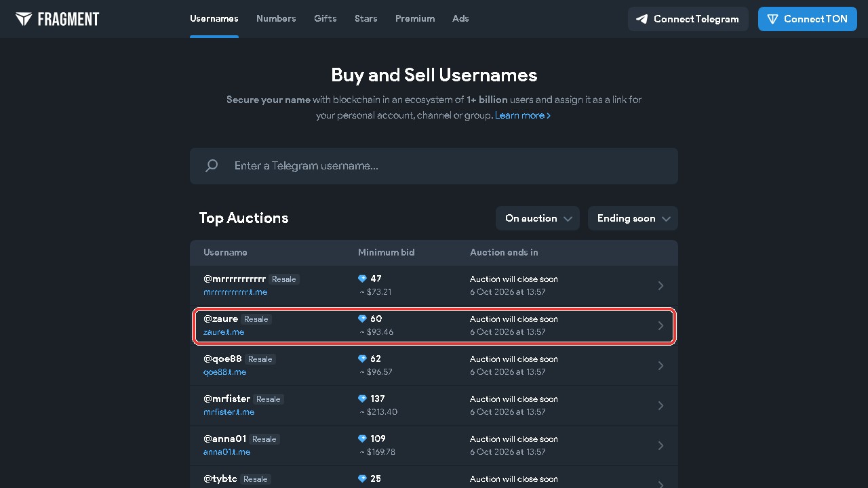Open the @qoe88 row chevron
The width and height of the screenshot is (868, 488).
click(x=660, y=366)
